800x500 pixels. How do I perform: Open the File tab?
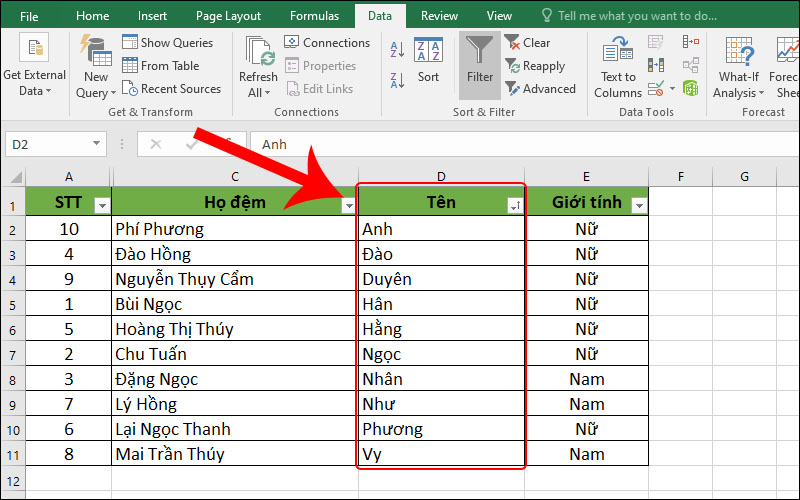pos(29,16)
